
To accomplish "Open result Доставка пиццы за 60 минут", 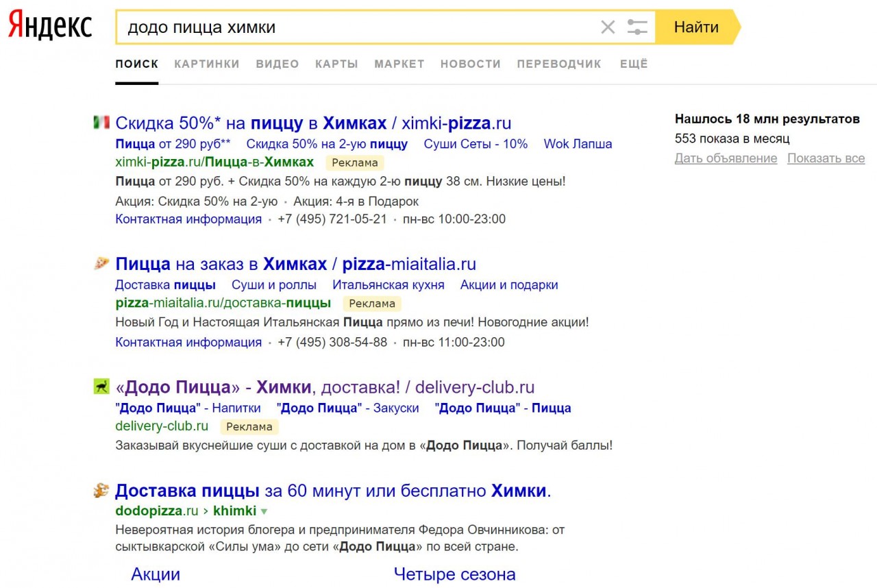I will pos(333,491).
